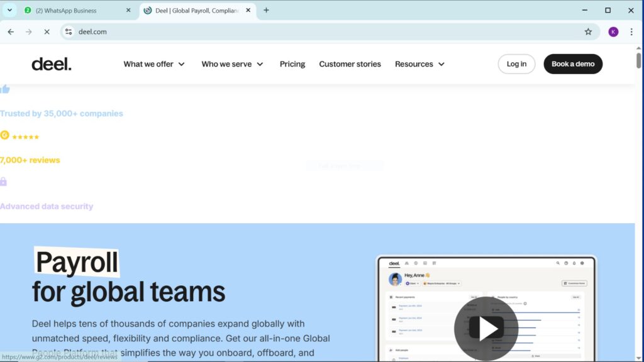The image size is (644, 362).
Task: Expand Resources menu
Action: (x=419, y=64)
